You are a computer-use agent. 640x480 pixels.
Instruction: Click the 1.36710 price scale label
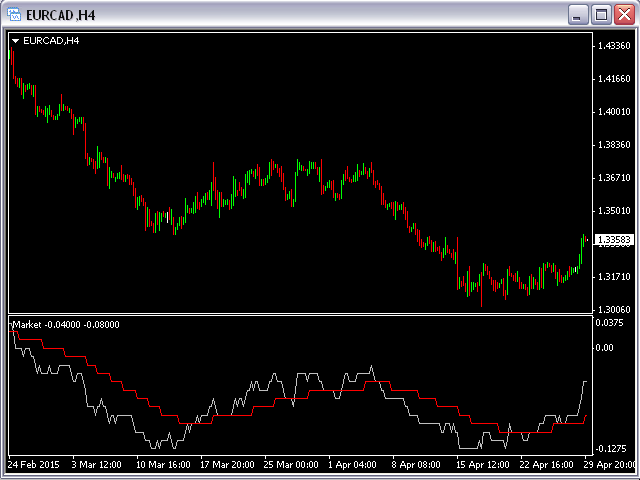click(x=611, y=178)
